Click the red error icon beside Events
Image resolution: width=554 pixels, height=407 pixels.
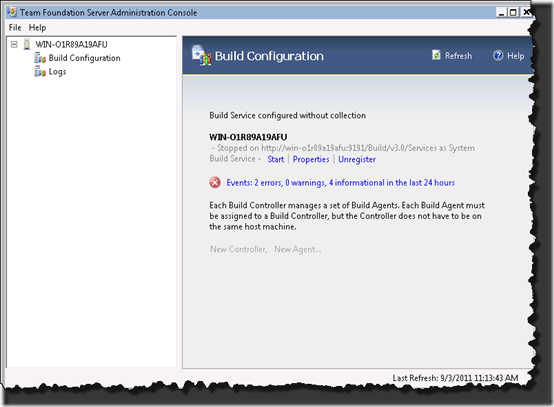[215, 183]
